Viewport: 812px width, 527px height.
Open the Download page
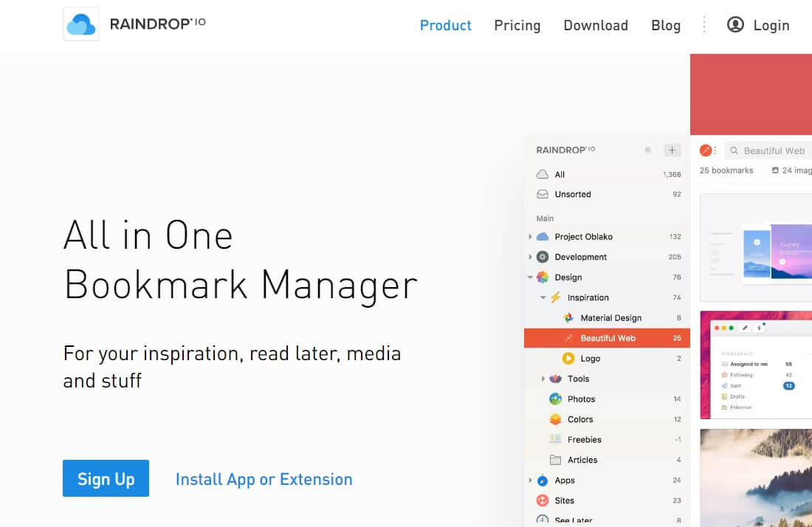(596, 25)
